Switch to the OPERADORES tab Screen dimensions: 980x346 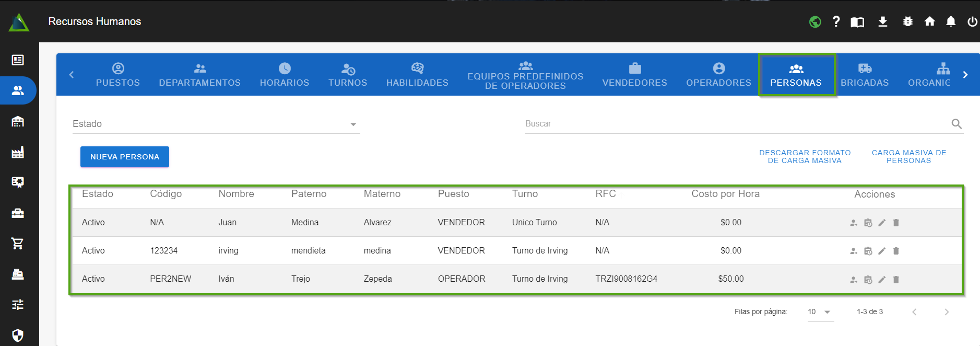point(718,75)
